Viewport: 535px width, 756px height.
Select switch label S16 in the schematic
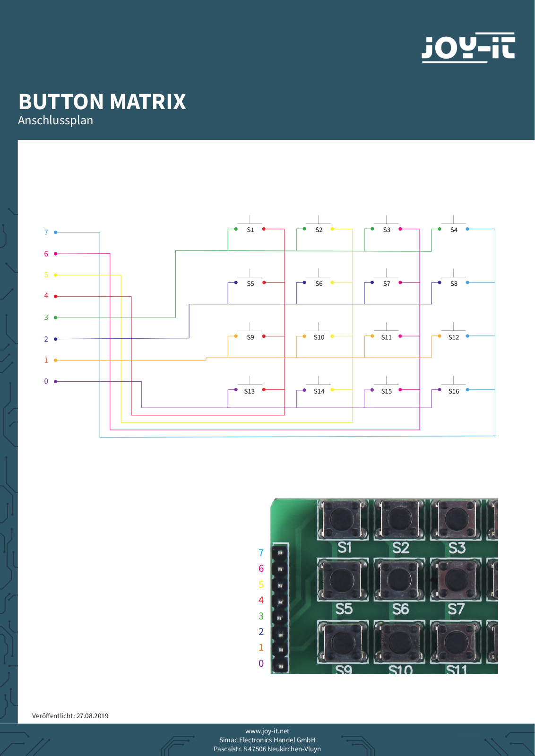tap(454, 391)
